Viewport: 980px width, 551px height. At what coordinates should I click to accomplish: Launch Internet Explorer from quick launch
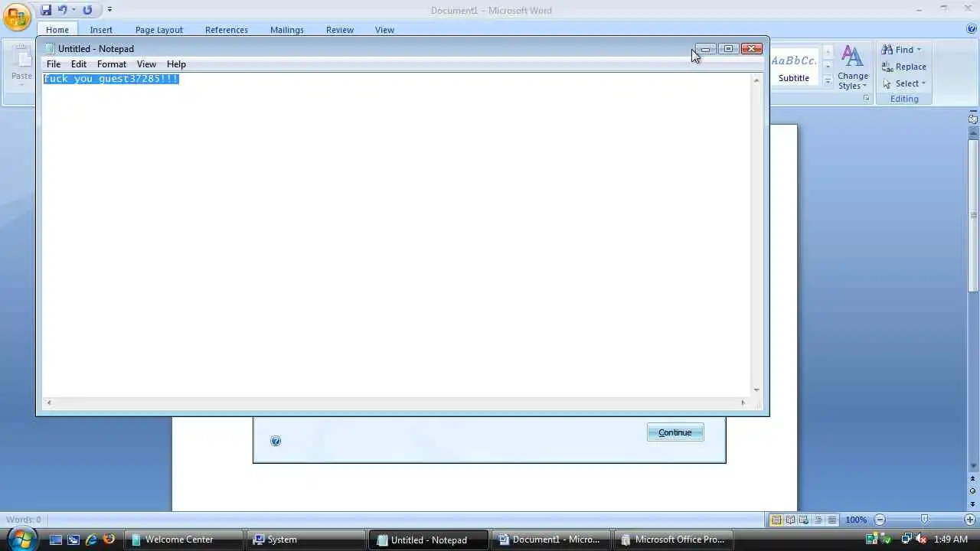pyautogui.click(x=91, y=540)
